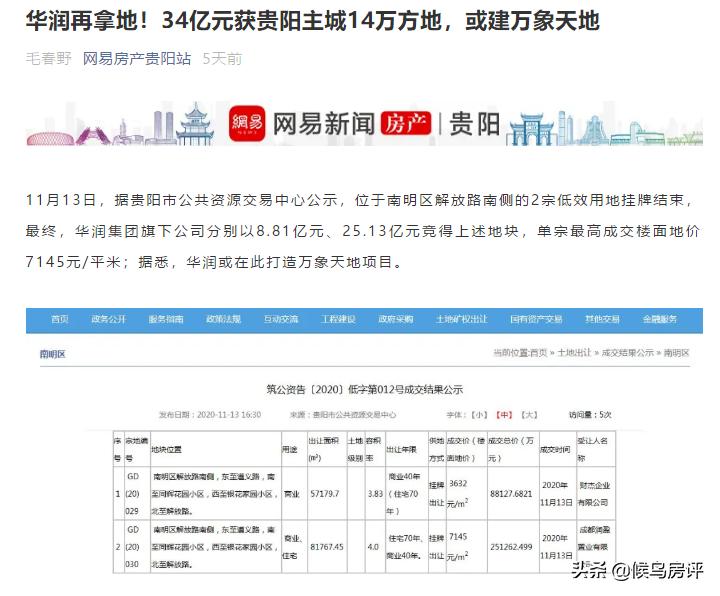Select the 国有资产交易 nav item
This screenshot has width=720, height=596.
(x=536, y=319)
